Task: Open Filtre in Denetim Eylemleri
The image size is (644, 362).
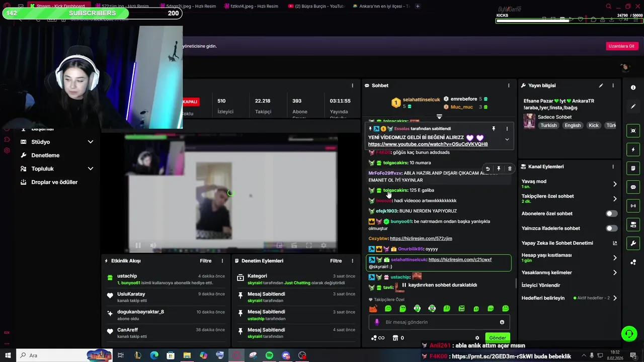Action: point(336,261)
